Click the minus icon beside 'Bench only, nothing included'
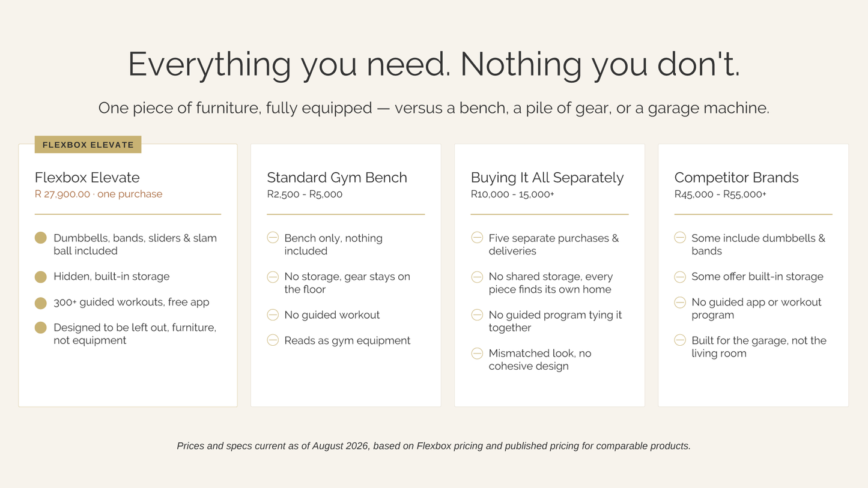The image size is (868, 488). pos(273,238)
